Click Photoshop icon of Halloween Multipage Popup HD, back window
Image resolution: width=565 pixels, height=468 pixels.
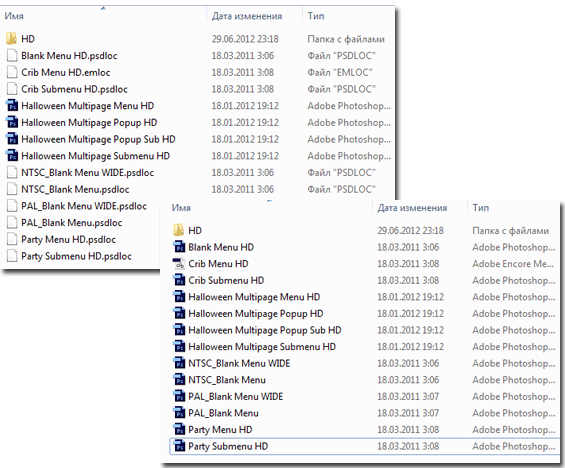12,122
